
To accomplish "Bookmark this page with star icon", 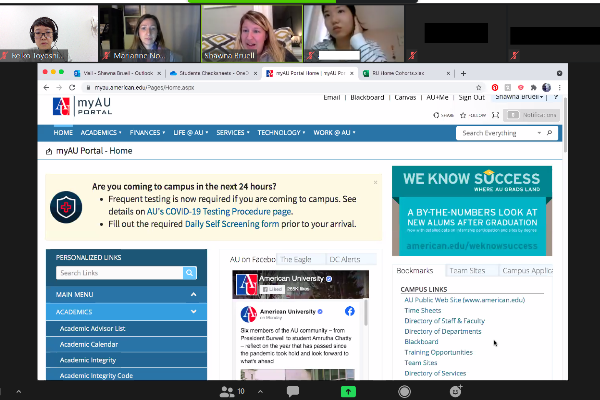I will (x=478, y=87).
